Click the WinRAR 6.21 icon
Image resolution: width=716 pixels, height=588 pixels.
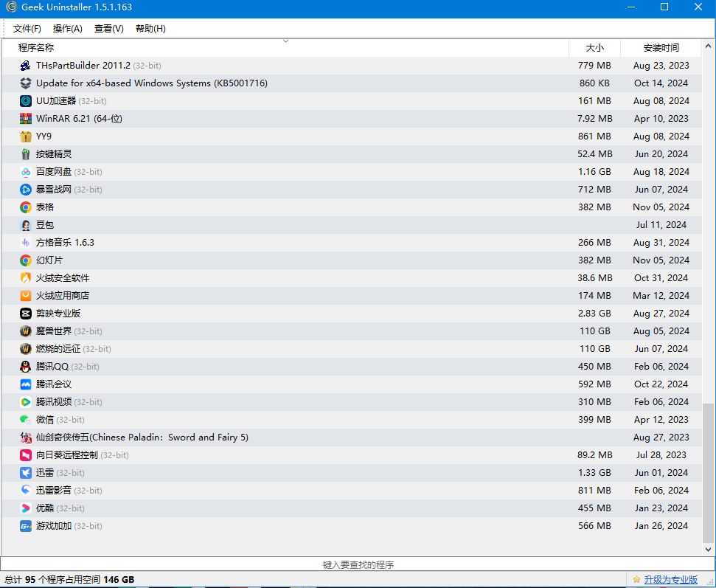26,119
